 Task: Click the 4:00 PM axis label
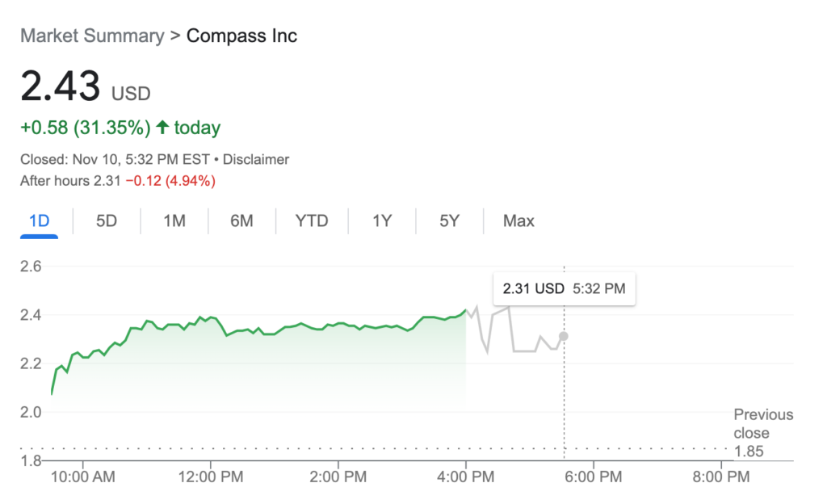465,477
